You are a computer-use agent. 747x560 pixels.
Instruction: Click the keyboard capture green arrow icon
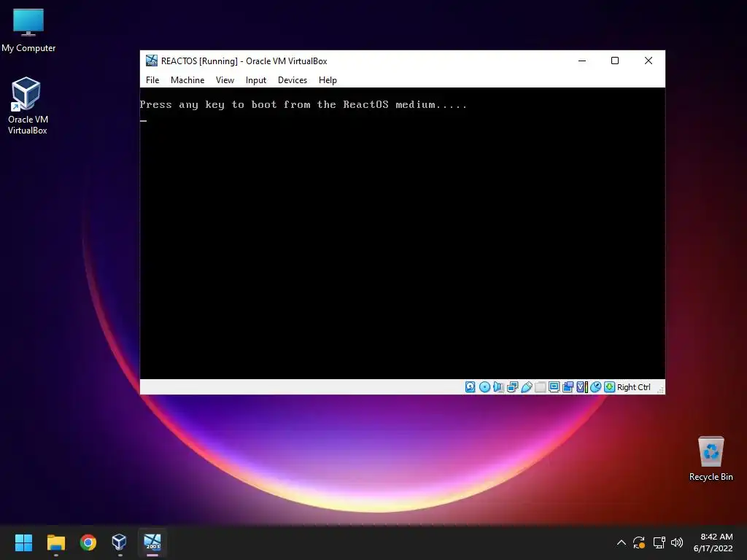(609, 387)
